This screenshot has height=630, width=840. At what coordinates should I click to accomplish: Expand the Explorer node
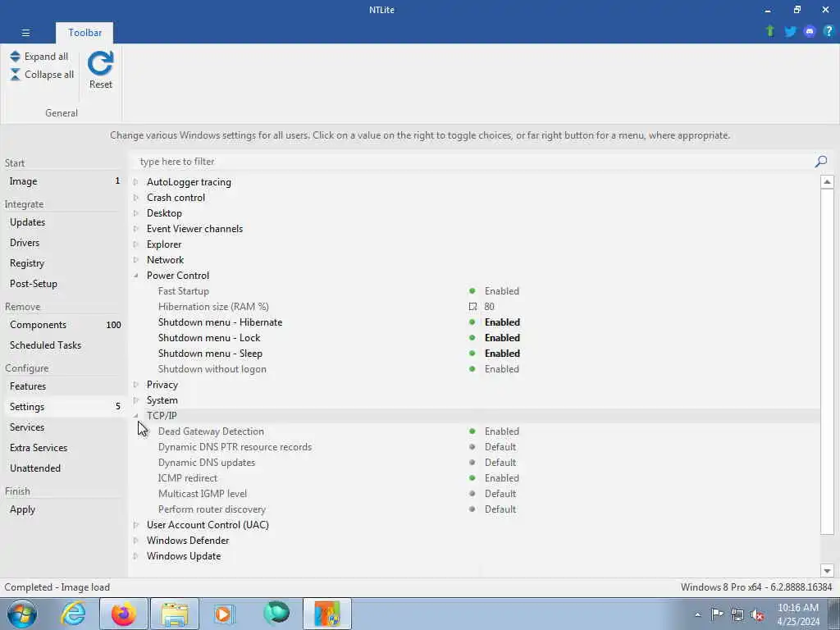click(136, 244)
